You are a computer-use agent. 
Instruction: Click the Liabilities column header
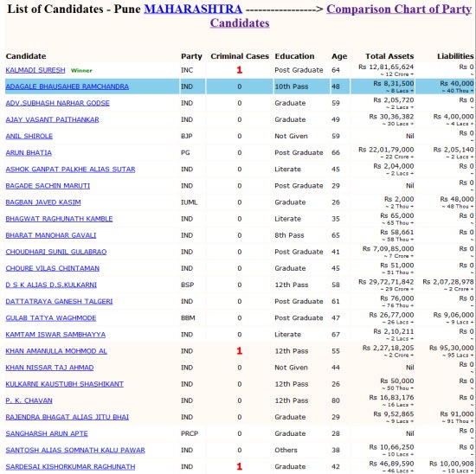[x=455, y=56]
